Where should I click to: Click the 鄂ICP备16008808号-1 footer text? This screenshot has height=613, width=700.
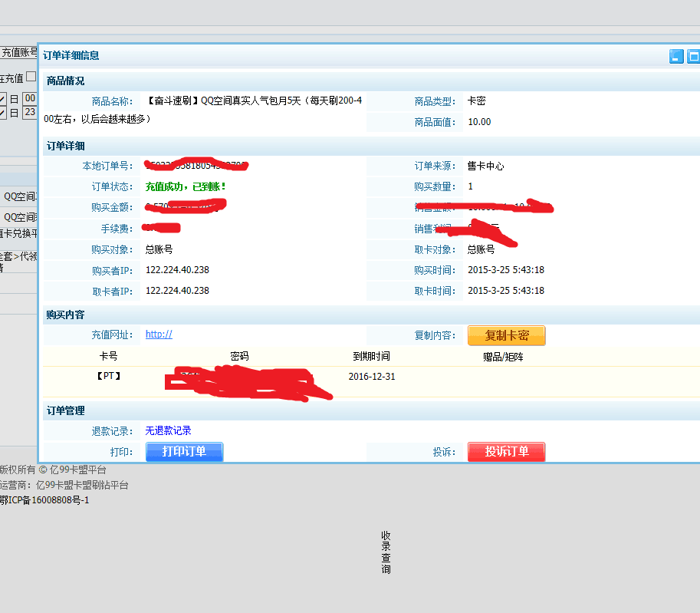coord(44,500)
